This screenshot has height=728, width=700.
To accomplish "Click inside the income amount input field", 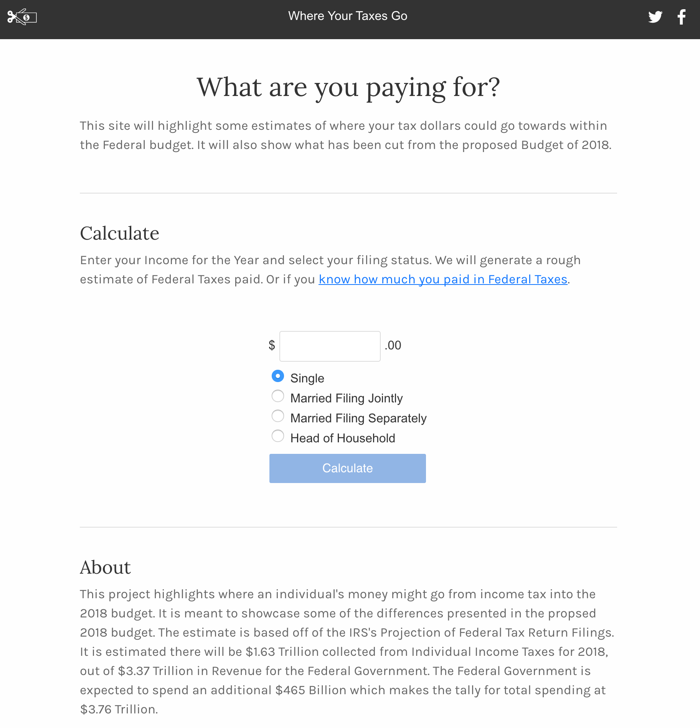I will [330, 346].
